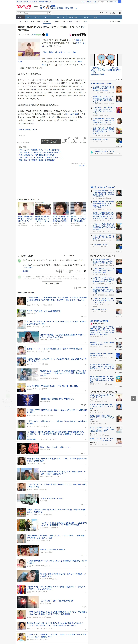Open the ライブ tab in dark navigation
This screenshot has width=138, height=644.
37,17
